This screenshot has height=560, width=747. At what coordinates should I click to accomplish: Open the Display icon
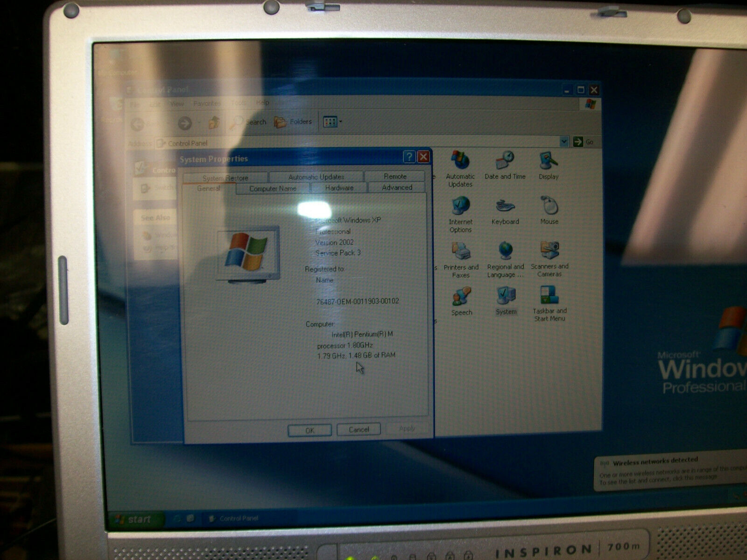(x=549, y=165)
